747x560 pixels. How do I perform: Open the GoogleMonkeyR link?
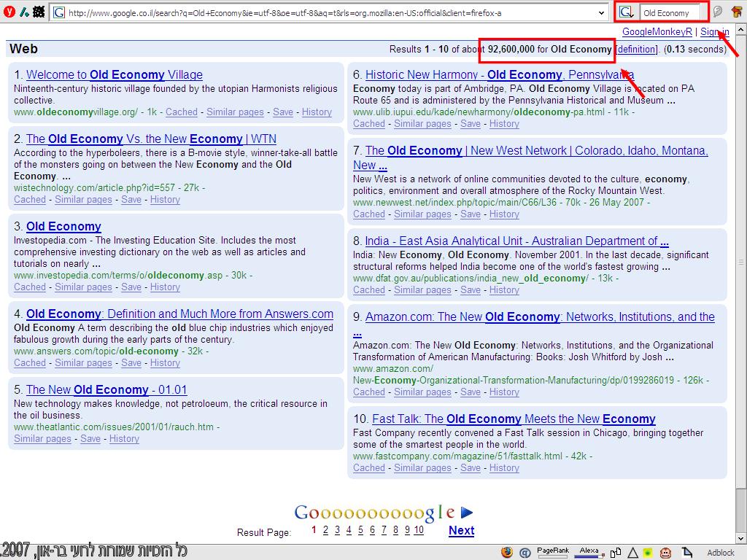tap(657, 32)
